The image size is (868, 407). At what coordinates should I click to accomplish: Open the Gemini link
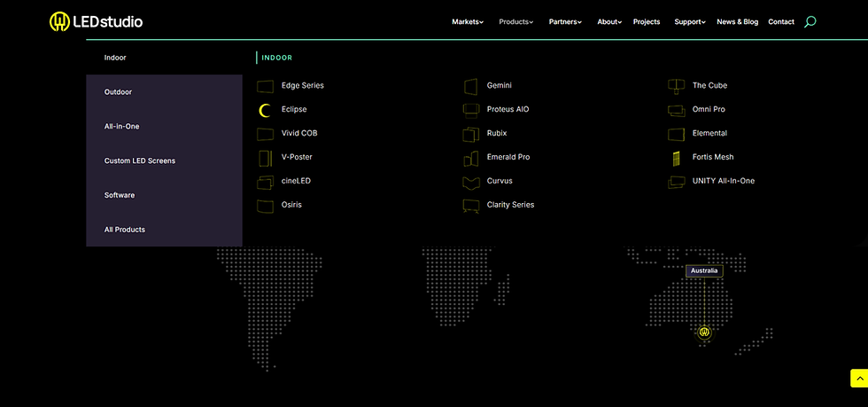tap(500, 85)
